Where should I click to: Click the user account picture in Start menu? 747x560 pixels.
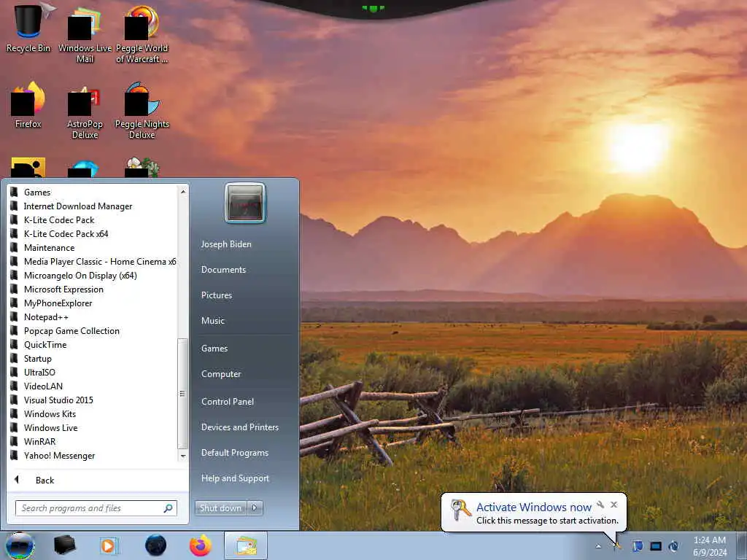tap(245, 203)
